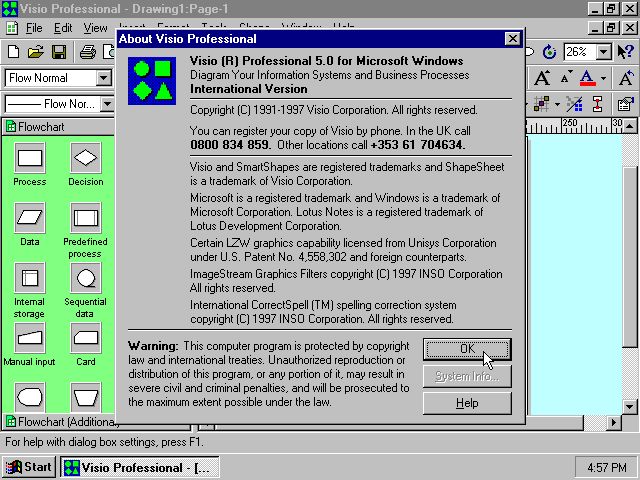Click the status bar help text
The image size is (640, 480).
104,442
